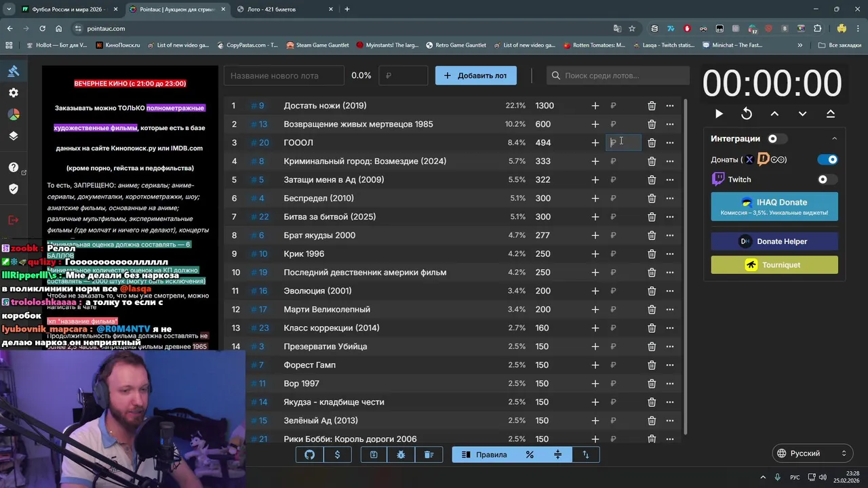The height and width of the screenshot is (488, 868).
Task: Click the Donate Helper button
Action: coord(774,241)
